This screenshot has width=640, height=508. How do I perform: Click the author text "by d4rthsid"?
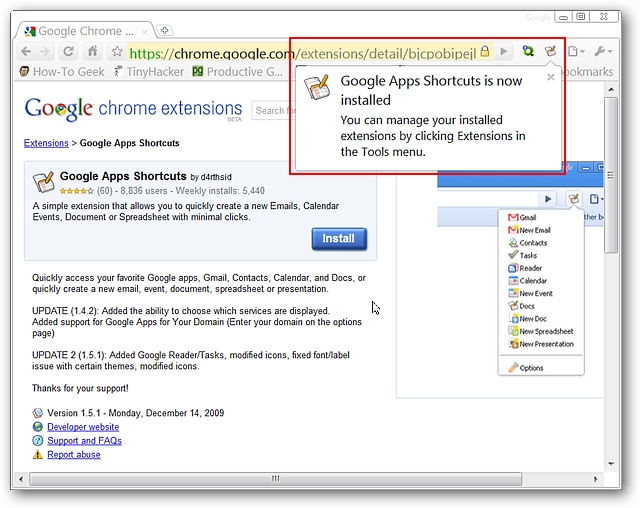coord(211,177)
